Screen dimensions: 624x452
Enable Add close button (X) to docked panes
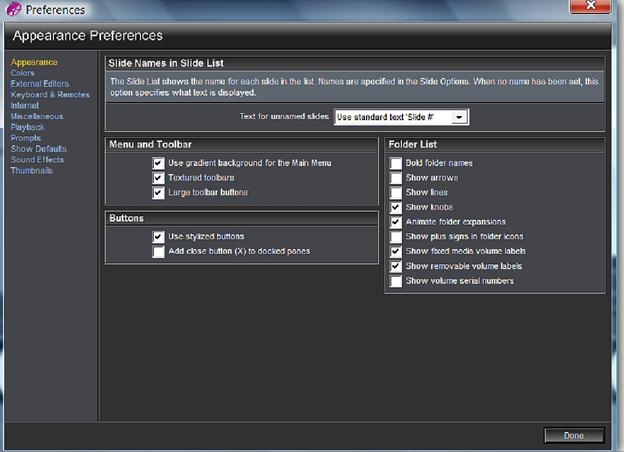click(158, 251)
